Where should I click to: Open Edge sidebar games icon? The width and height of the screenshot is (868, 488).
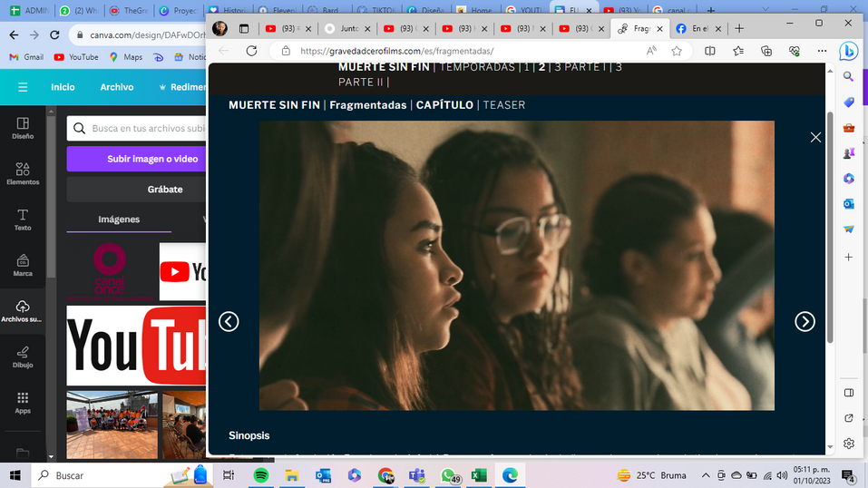[x=849, y=153]
